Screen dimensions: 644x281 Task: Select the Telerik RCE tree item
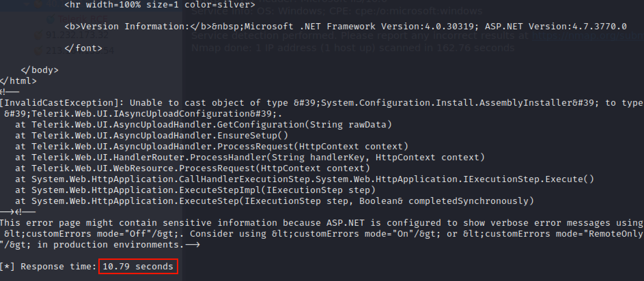[x=83, y=19]
